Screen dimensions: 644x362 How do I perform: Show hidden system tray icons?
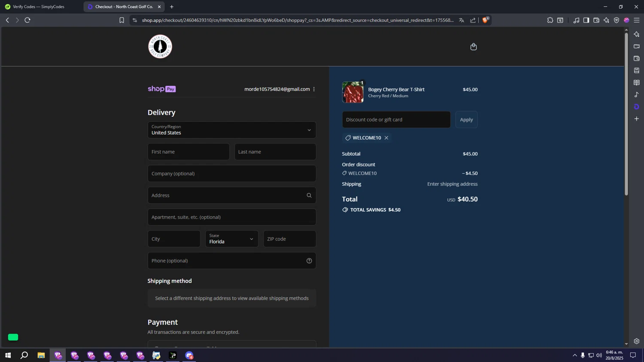(x=575, y=356)
